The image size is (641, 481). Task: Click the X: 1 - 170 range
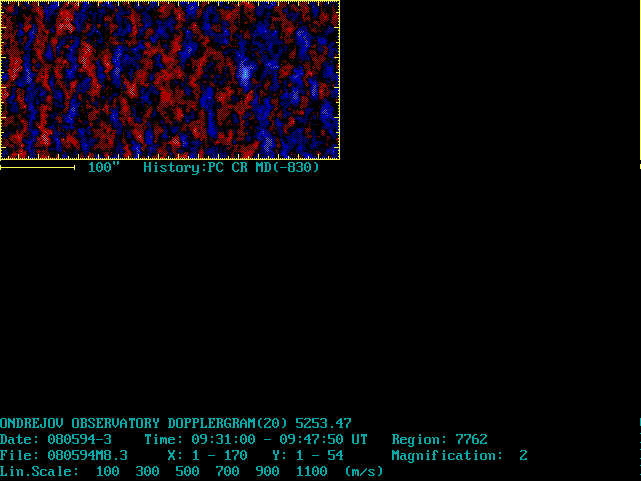point(208,455)
